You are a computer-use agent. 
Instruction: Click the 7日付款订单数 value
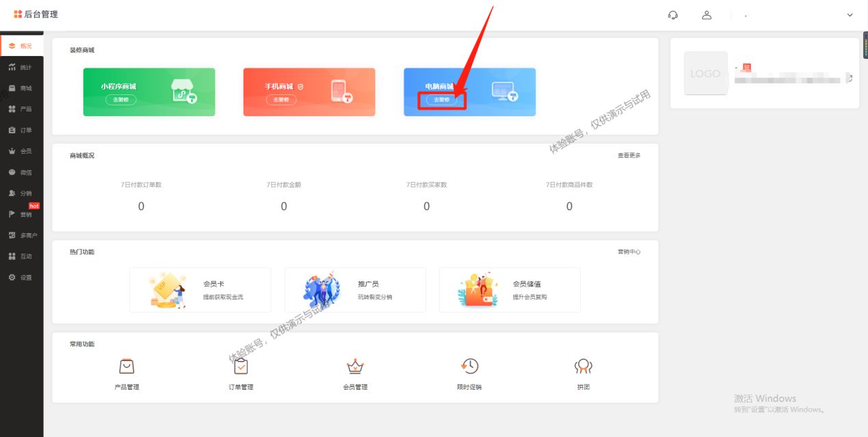tap(141, 207)
